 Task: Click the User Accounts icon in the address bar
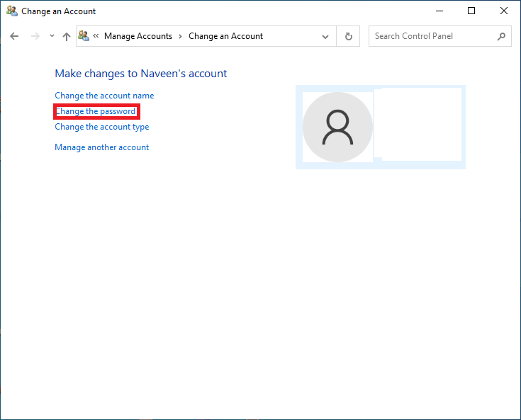(84, 36)
